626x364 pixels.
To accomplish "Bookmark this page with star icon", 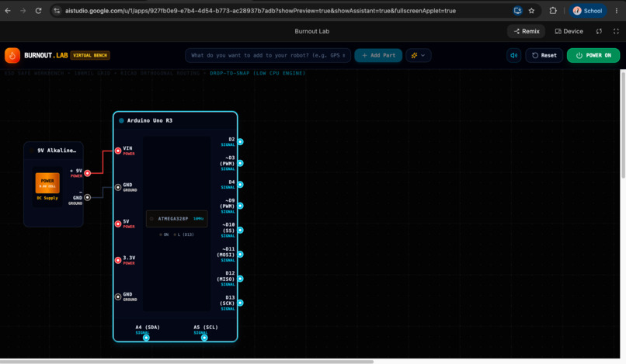I will (531, 11).
